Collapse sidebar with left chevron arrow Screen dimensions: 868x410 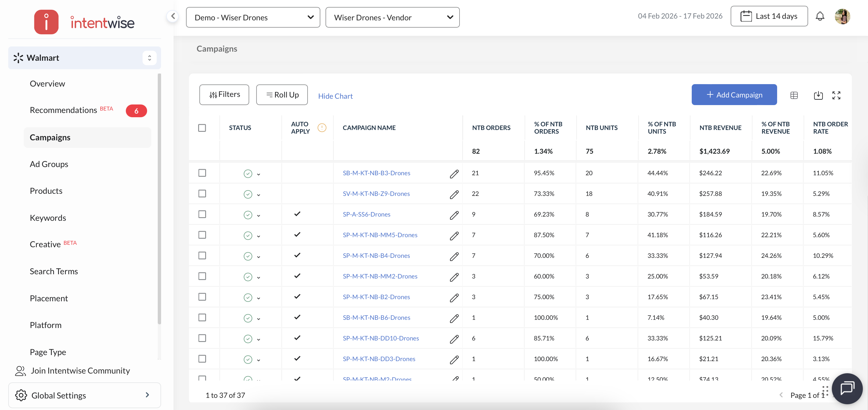[173, 16]
